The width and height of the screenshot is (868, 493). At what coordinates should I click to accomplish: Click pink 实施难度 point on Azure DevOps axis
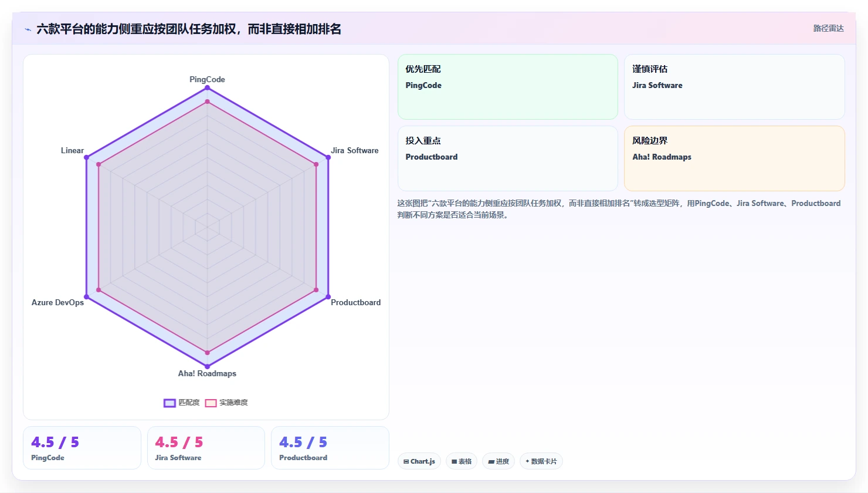point(99,290)
